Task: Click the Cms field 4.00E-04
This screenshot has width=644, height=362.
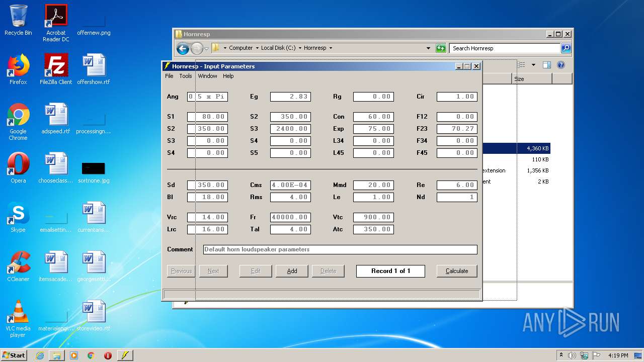Action: [290, 185]
